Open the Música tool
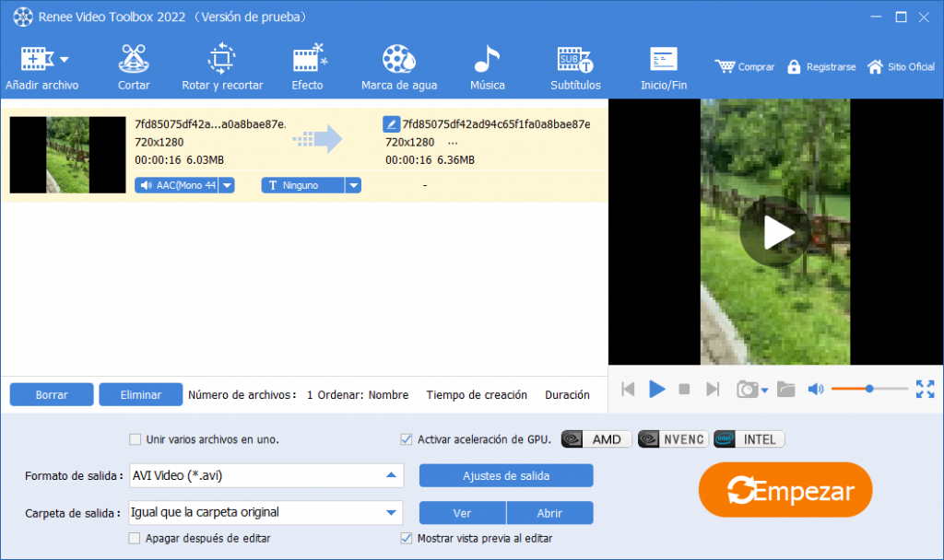The width and height of the screenshot is (944, 560). pyautogui.click(x=487, y=64)
